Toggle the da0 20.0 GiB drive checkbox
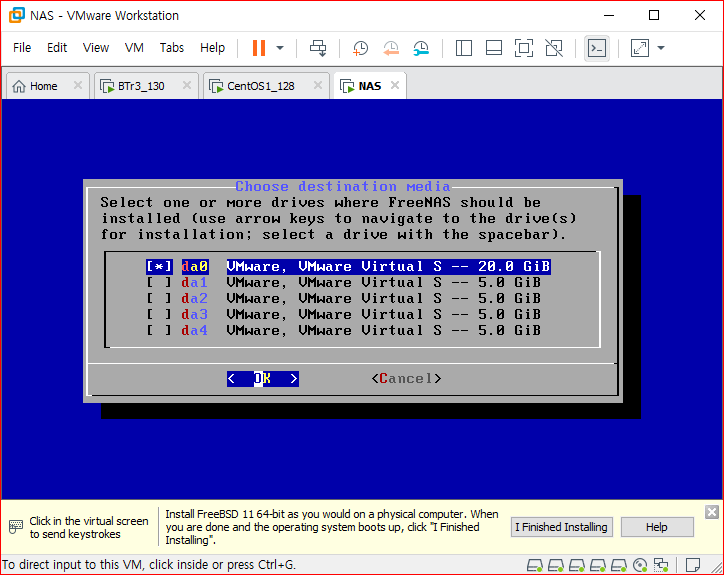Image resolution: width=724 pixels, height=575 pixels. pyautogui.click(x=159, y=266)
